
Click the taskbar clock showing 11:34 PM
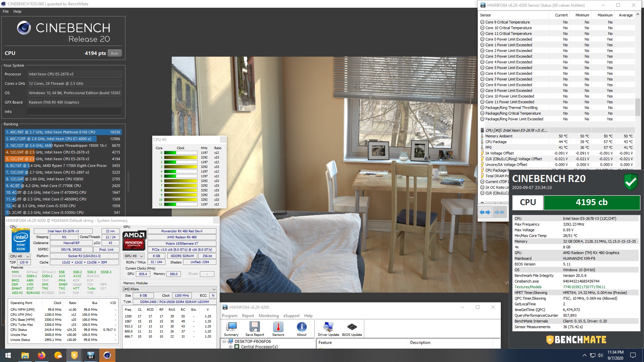pyautogui.click(x=615, y=355)
